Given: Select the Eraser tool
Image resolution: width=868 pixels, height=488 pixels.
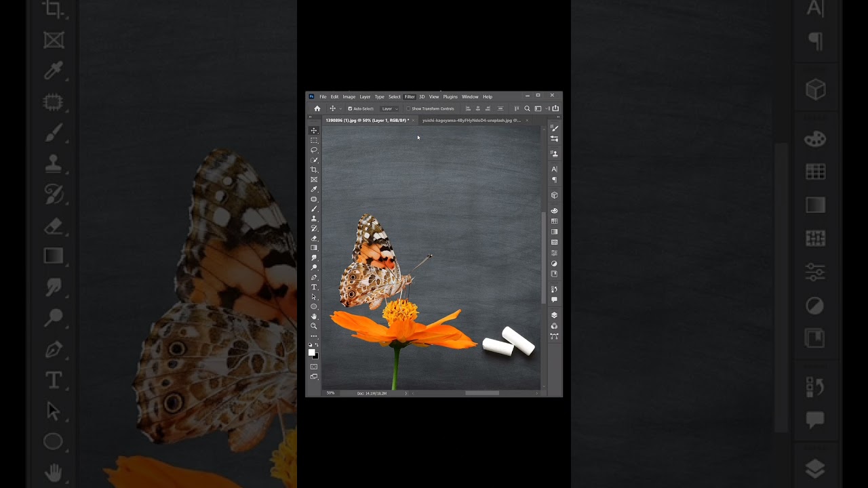Looking at the screenshot, I should coord(314,238).
